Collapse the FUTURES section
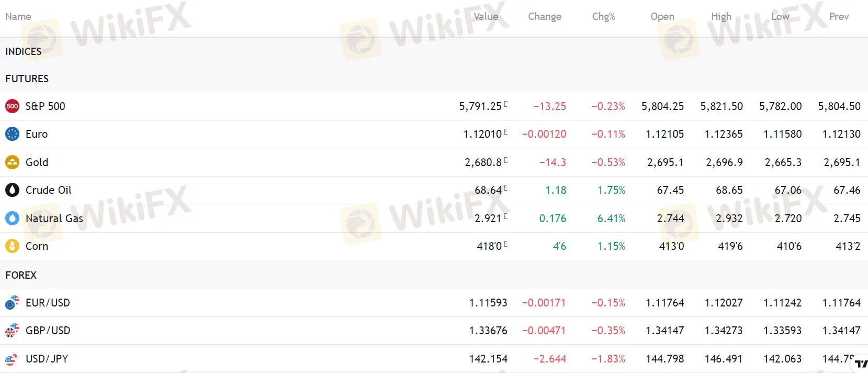 [27, 79]
